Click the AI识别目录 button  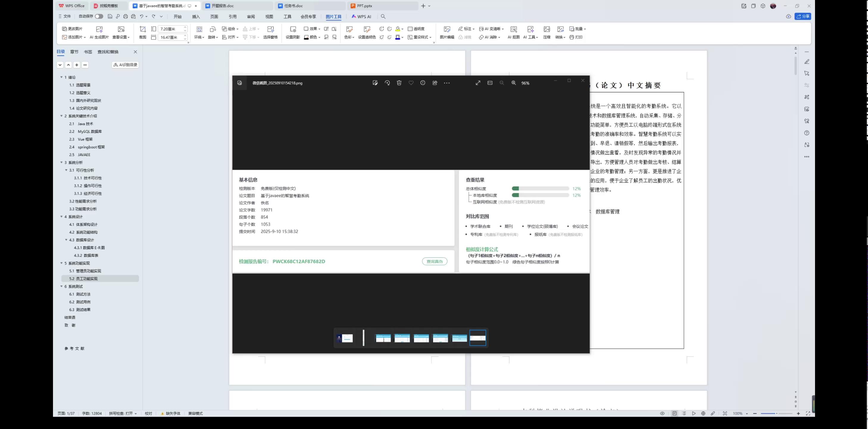point(125,64)
